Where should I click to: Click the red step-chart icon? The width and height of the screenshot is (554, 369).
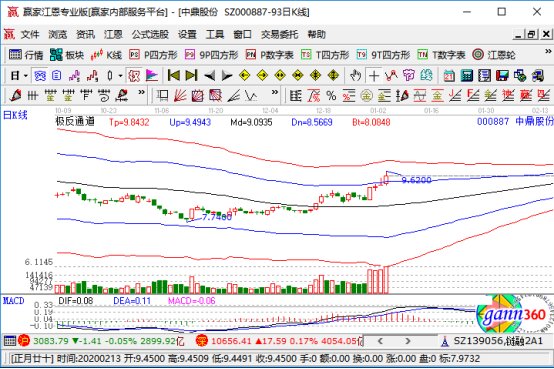(x=92, y=76)
